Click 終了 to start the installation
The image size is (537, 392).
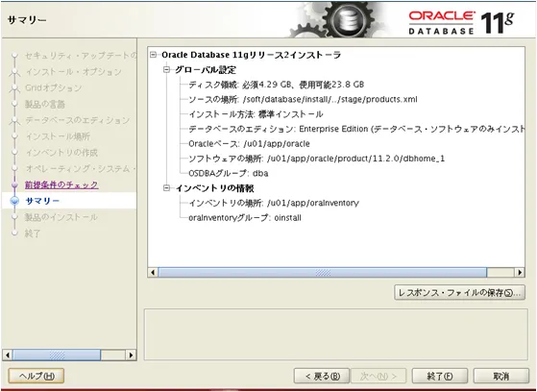(x=440, y=377)
